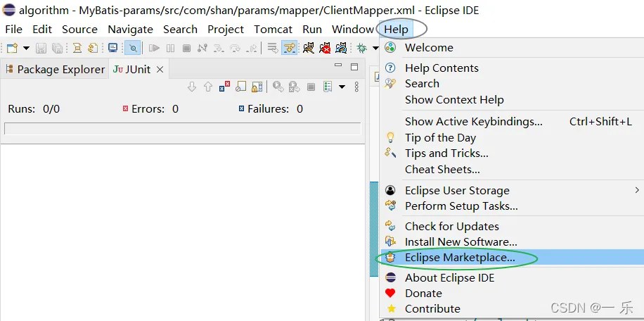This screenshot has height=321, width=644.
Task: Click the blue monitor console toolbar icon
Action: coord(113,48)
